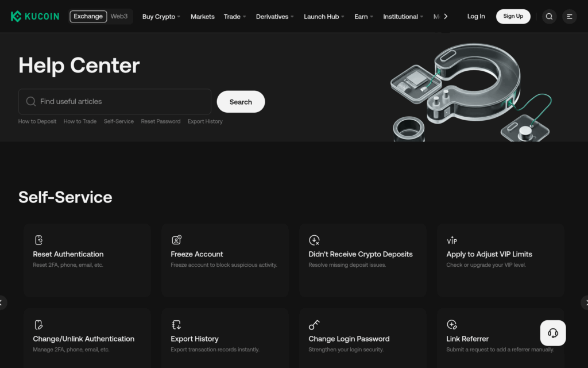
Task: Click the How to Deposit quick link
Action: pos(37,121)
